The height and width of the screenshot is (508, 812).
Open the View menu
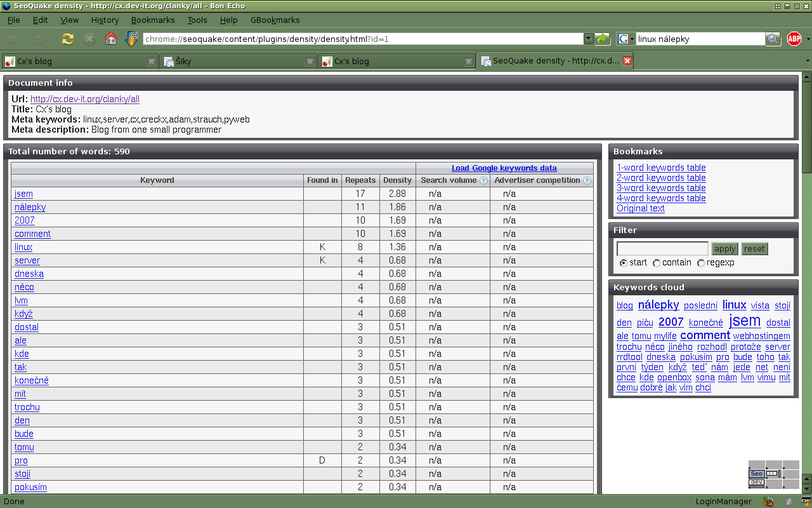pos(70,20)
